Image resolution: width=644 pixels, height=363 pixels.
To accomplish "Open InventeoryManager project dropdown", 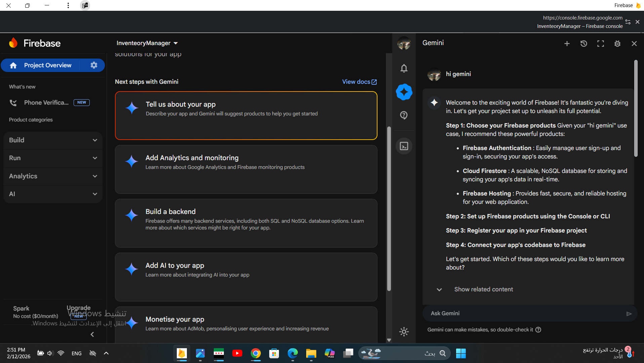I will tap(147, 43).
